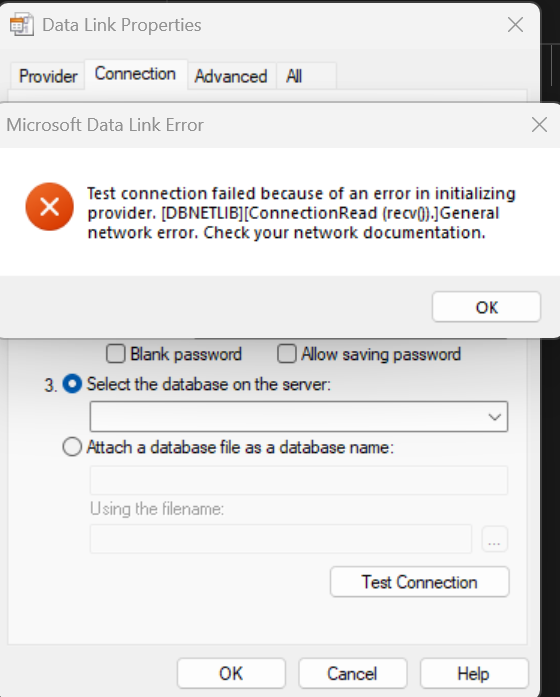Open Help for Data Link Properties
Image resolution: width=560 pixels, height=697 pixels.
coord(474,673)
